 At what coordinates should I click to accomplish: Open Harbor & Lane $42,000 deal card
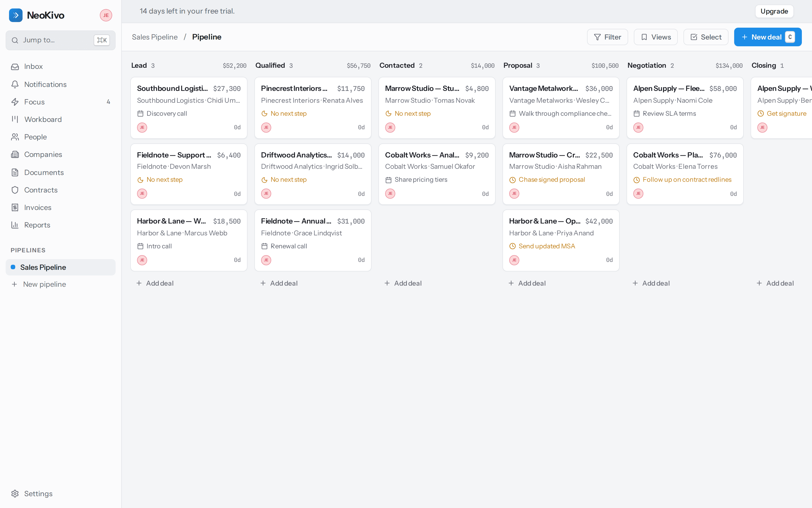point(561,240)
